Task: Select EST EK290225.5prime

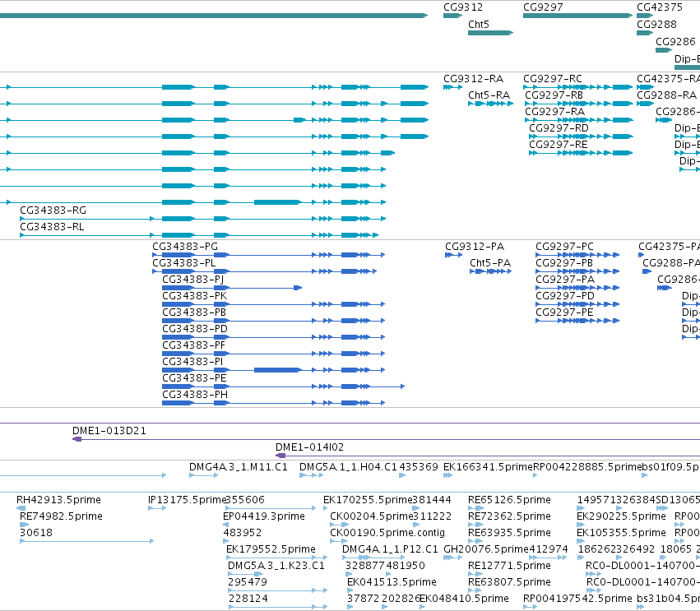Action: click(x=581, y=525)
